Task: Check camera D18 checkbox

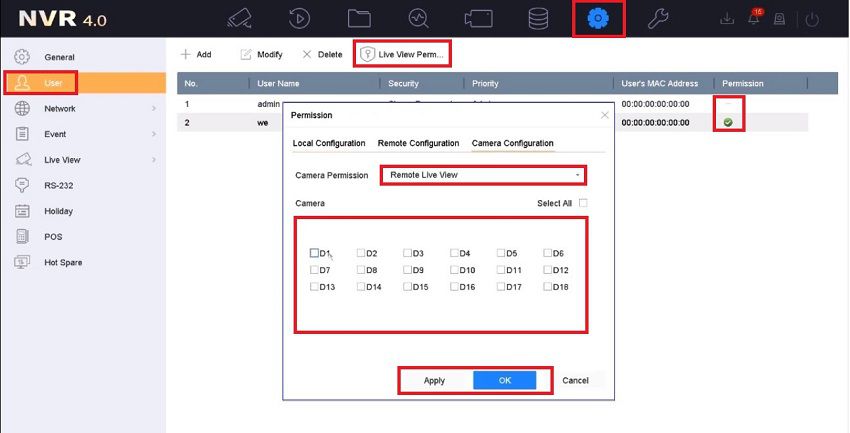Action: click(548, 287)
